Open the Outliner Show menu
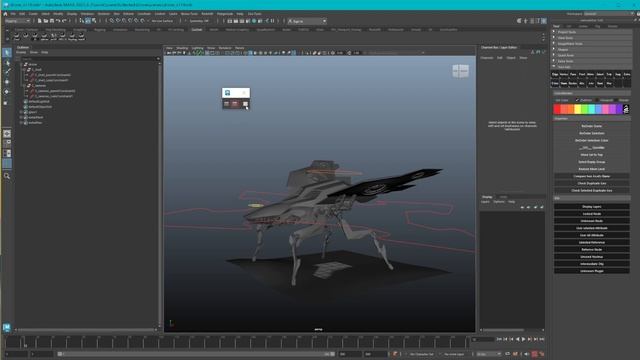This screenshot has height=360, width=640. coord(34,53)
